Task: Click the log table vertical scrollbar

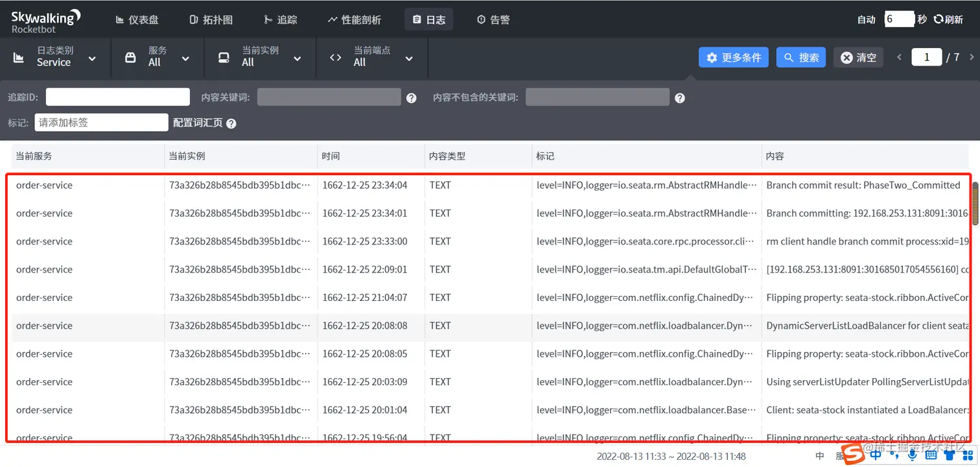Action: coord(975,203)
